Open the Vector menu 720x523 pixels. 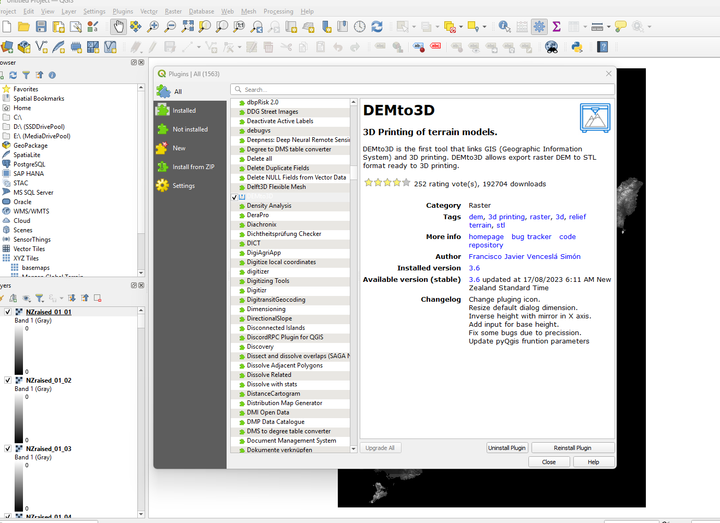pyautogui.click(x=149, y=11)
